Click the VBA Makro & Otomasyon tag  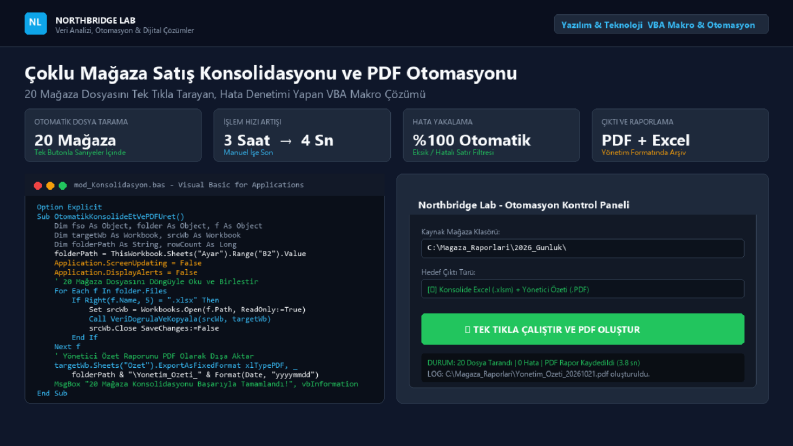[701, 25]
